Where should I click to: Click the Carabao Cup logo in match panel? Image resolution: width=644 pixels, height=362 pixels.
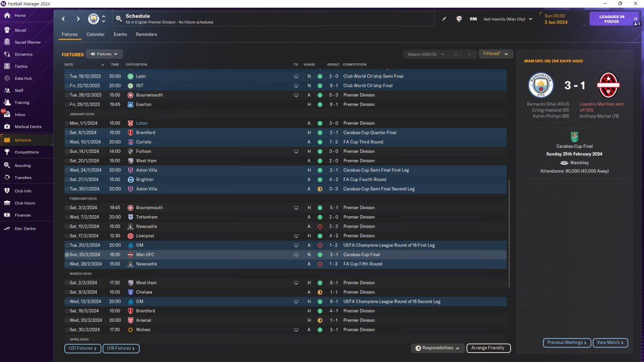point(575,137)
